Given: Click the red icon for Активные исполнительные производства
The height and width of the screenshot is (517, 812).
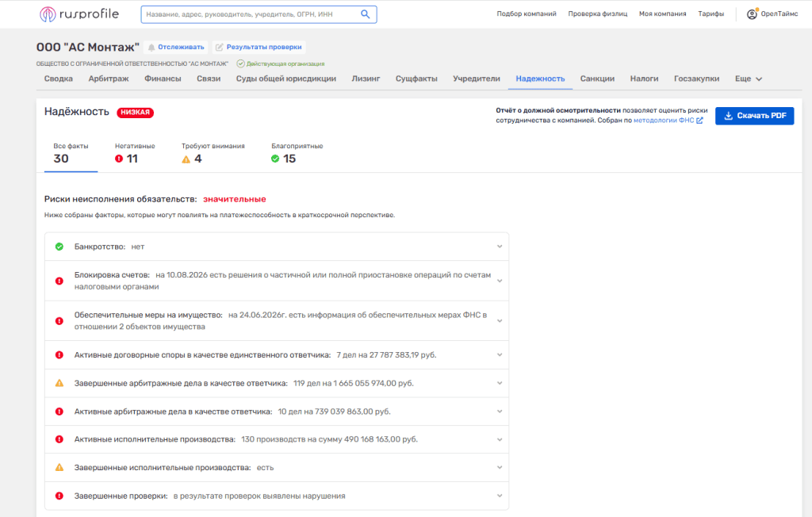Looking at the screenshot, I should coord(59,439).
